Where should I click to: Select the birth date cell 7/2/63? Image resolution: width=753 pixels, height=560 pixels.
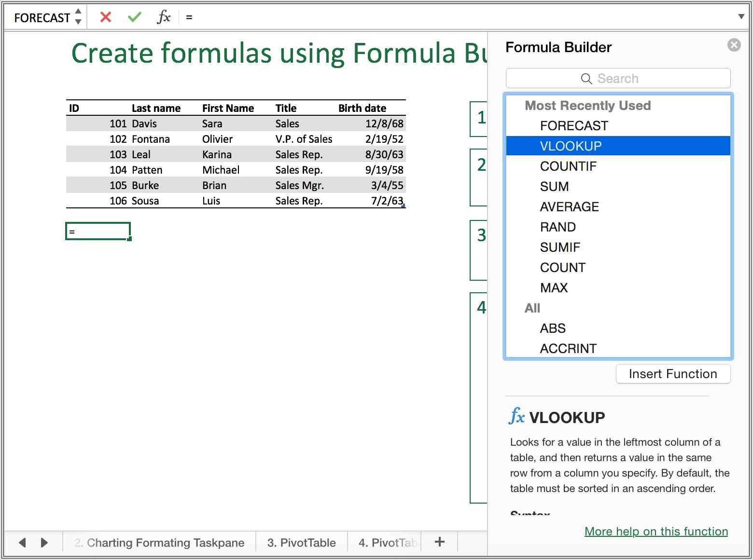tap(387, 201)
